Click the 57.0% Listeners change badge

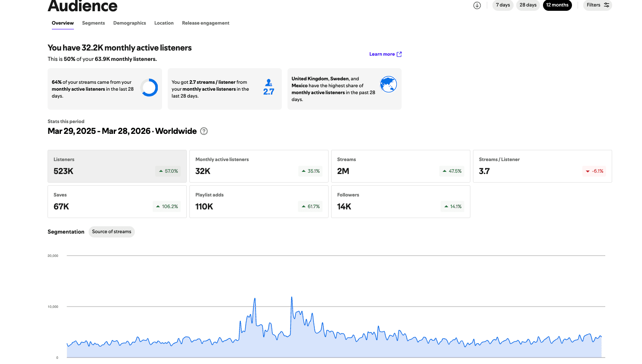point(168,171)
